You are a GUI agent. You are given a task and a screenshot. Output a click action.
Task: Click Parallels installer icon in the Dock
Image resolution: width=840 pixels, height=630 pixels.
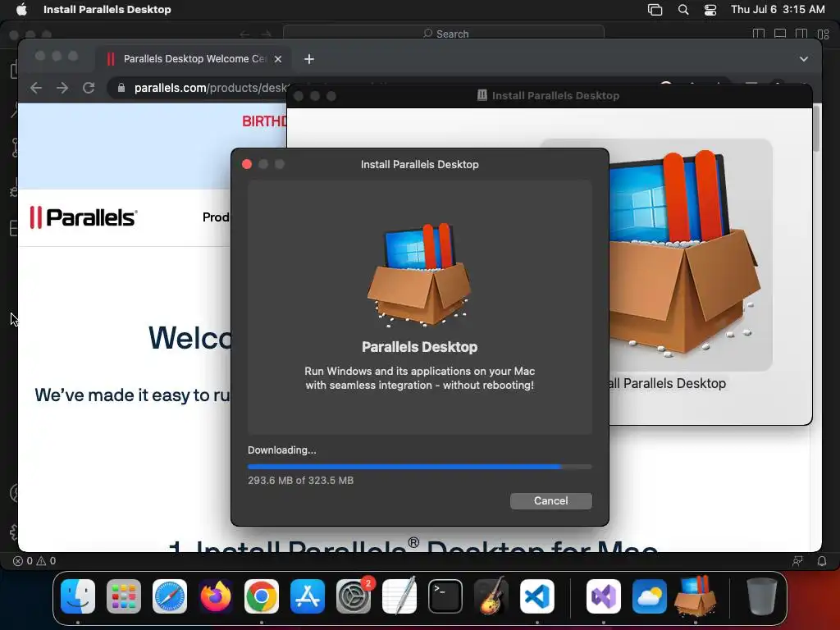tap(696, 596)
